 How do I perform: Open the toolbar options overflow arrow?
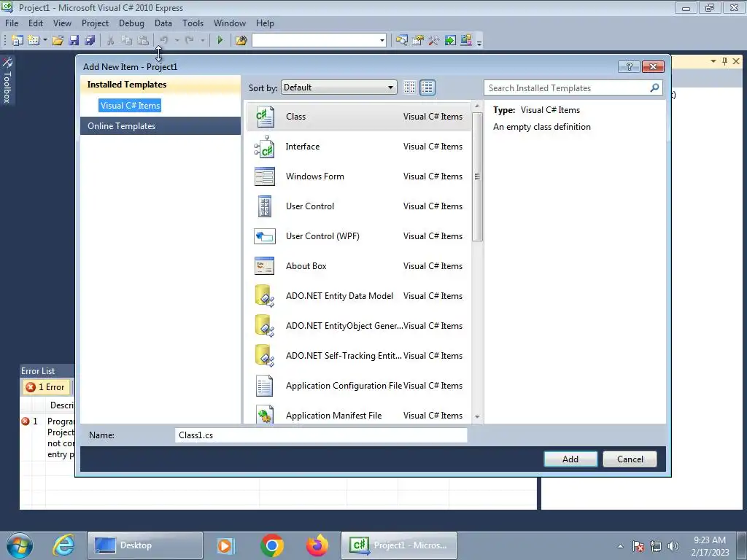tap(479, 42)
